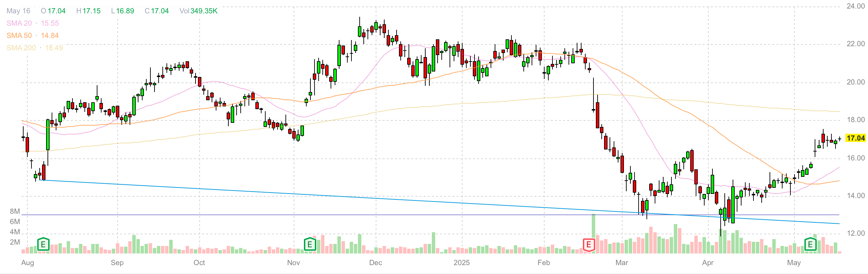
Task: Click the yellow 17.04 current price tag
Action: tap(855, 138)
